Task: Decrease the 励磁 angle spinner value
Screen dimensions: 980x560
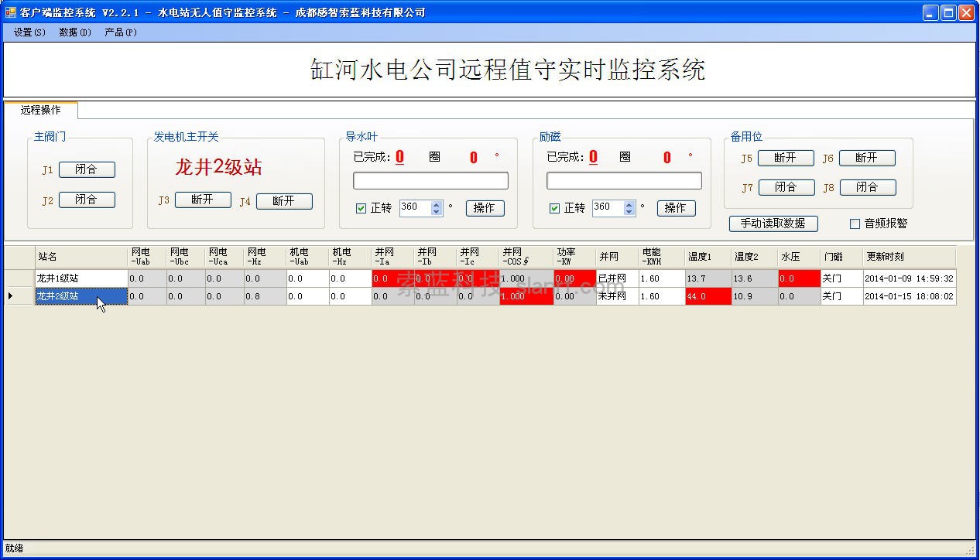Action: [630, 212]
